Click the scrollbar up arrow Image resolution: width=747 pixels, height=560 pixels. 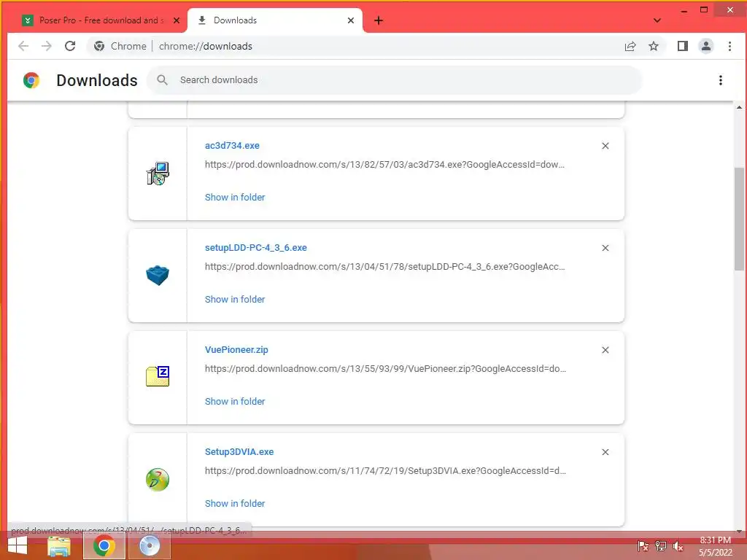(739, 108)
